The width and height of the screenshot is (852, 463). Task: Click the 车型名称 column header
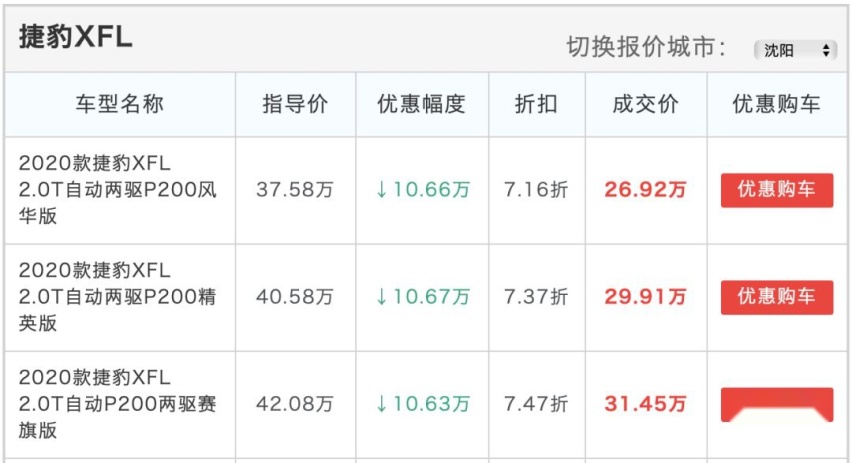click(120, 104)
